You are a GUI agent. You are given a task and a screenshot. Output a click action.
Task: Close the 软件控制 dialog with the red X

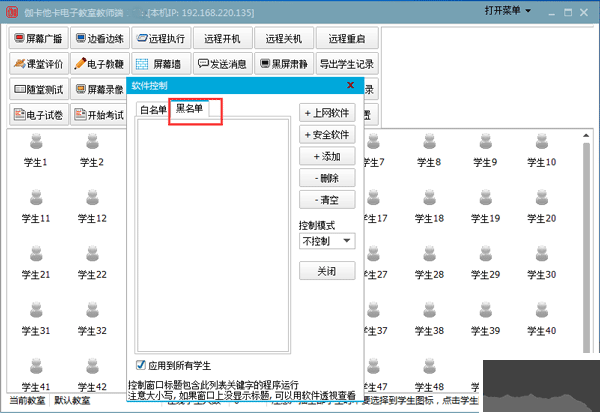(350, 85)
